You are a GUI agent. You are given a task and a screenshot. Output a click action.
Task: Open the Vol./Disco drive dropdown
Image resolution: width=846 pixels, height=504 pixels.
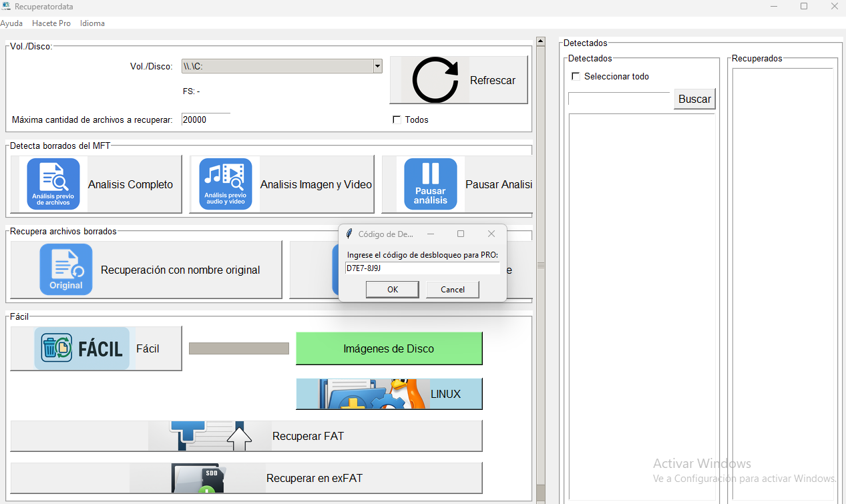(x=377, y=66)
